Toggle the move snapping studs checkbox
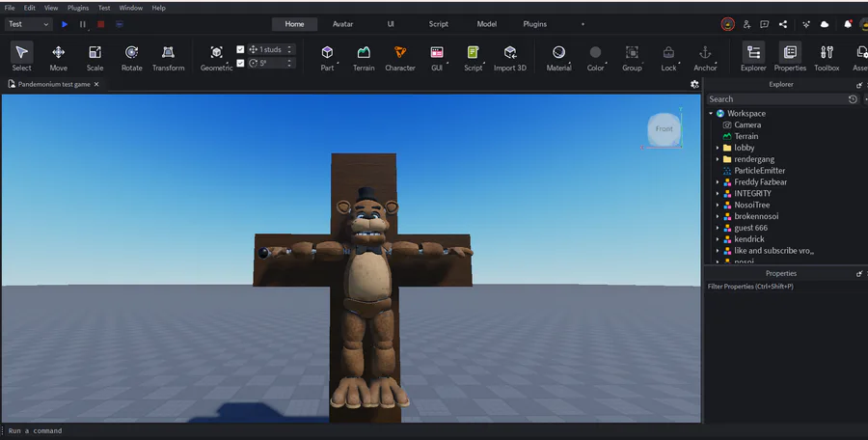The width and height of the screenshot is (868, 440). 240,49
